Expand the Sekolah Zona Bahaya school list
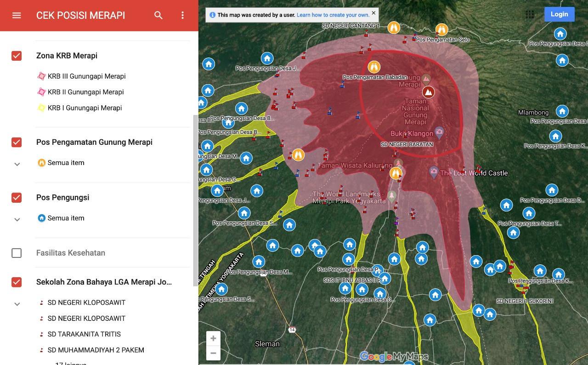This screenshot has height=365, width=588. pyautogui.click(x=17, y=304)
